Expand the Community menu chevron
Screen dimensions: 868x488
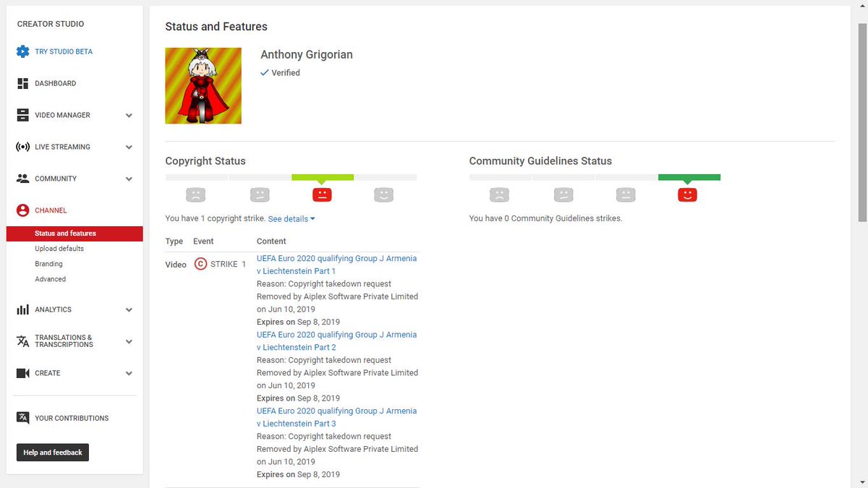pos(129,179)
